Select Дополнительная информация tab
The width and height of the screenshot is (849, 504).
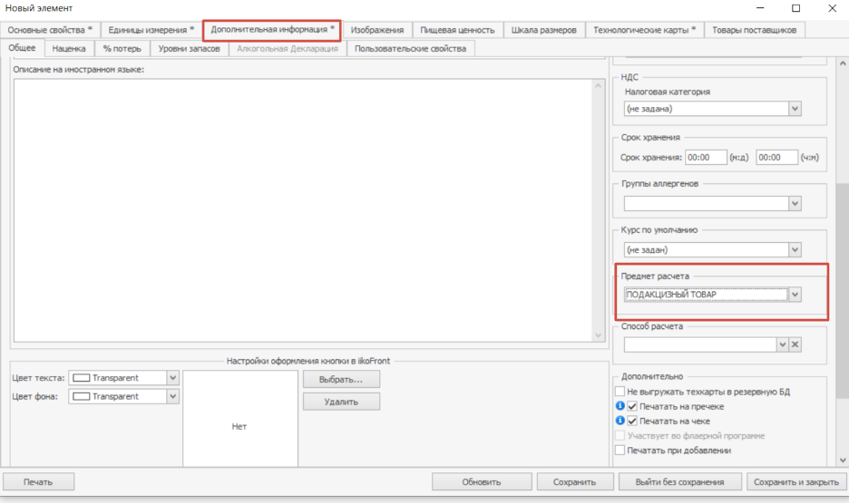272,30
